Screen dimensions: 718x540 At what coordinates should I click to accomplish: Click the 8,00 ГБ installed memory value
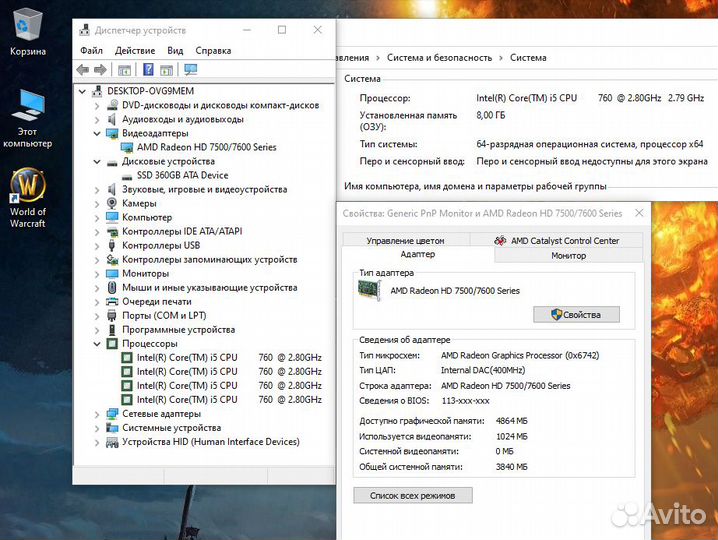coord(491,115)
